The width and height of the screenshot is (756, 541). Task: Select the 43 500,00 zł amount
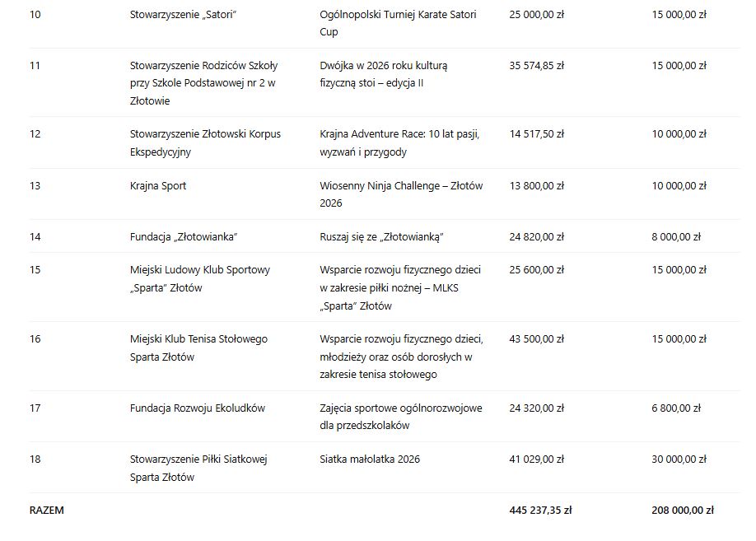(x=537, y=339)
